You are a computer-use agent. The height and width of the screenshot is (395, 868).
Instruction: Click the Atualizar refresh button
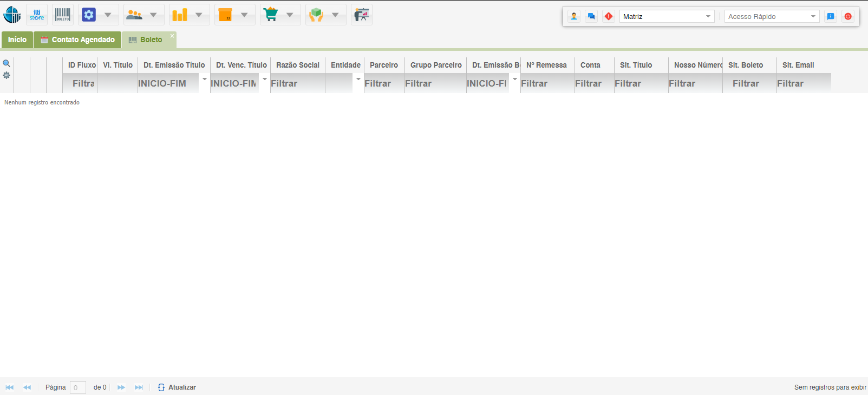[177, 387]
